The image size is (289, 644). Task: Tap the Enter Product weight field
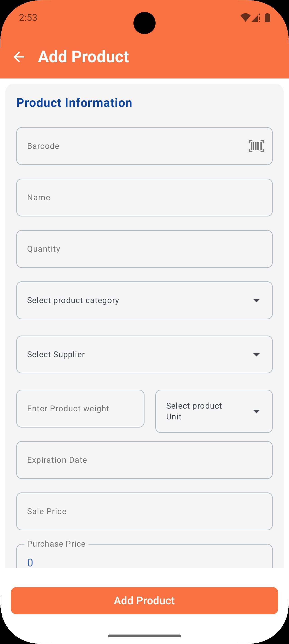(80, 409)
